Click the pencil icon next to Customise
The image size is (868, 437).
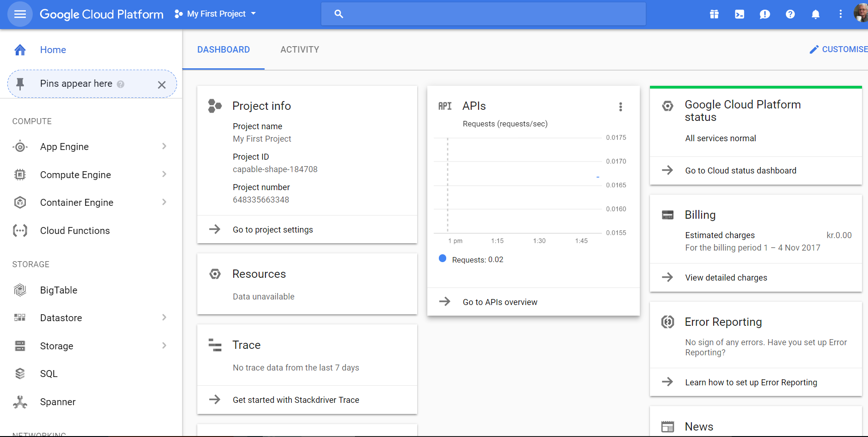coord(814,49)
